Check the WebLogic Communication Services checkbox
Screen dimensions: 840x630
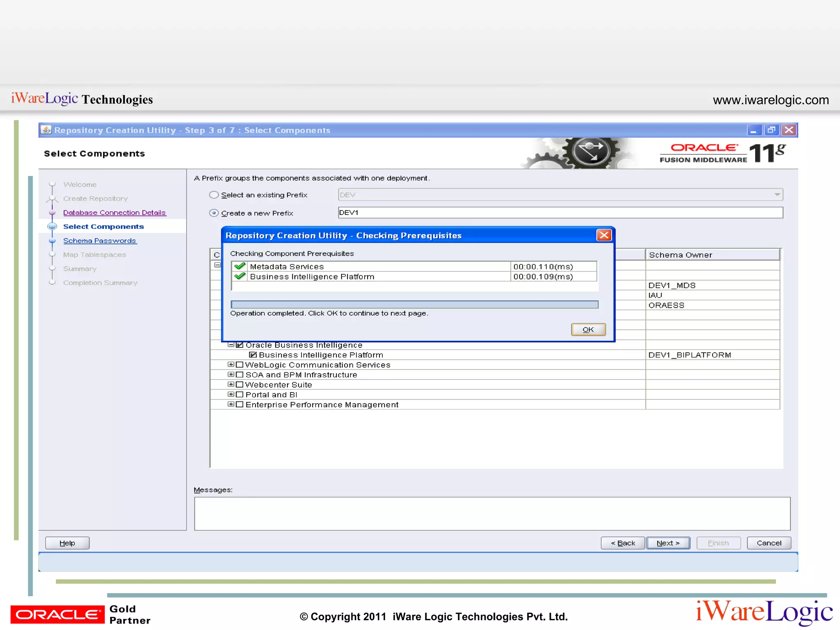point(240,365)
